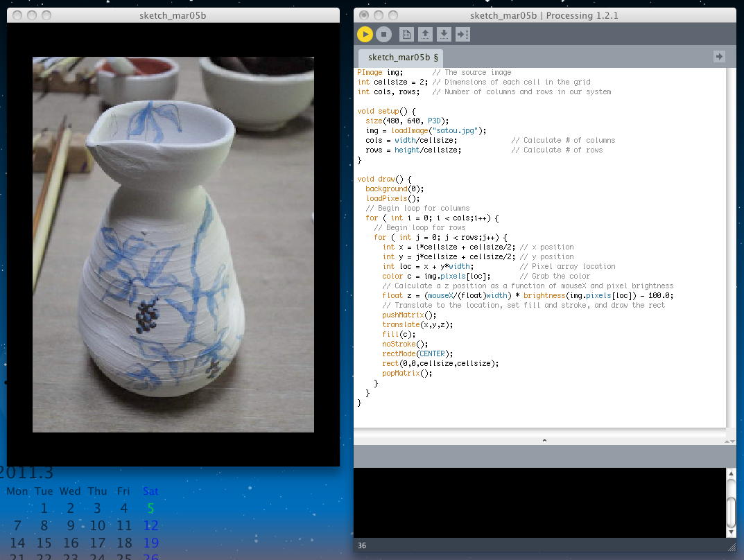This screenshot has height=560, width=744.
Task: Click the console scrollbar thumb
Action: (x=732, y=511)
